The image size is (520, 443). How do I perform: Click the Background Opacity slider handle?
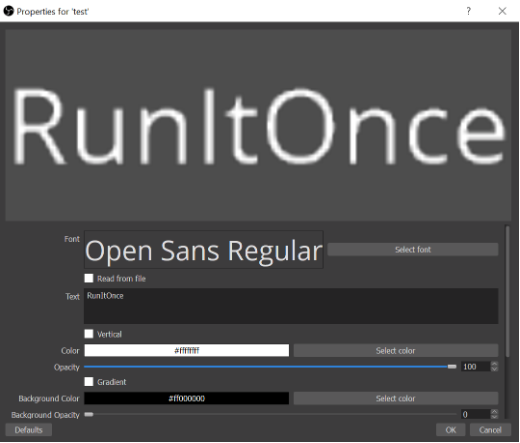tap(89, 414)
